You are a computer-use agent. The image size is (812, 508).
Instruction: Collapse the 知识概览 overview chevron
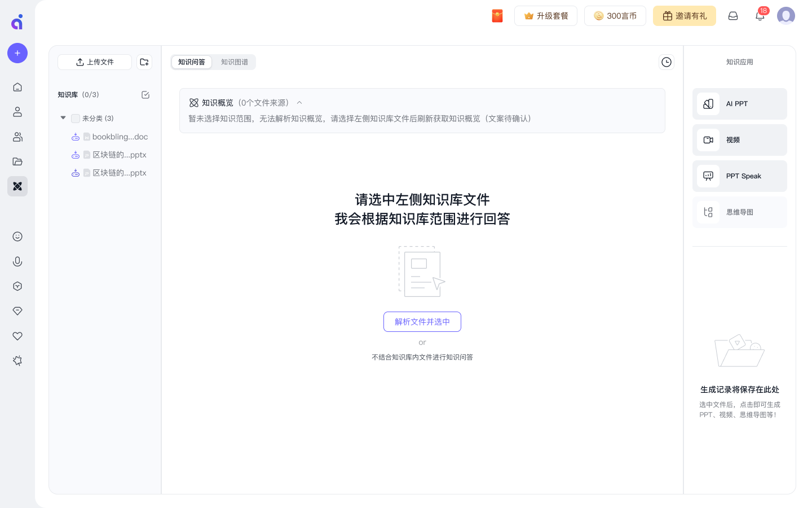[x=299, y=103]
